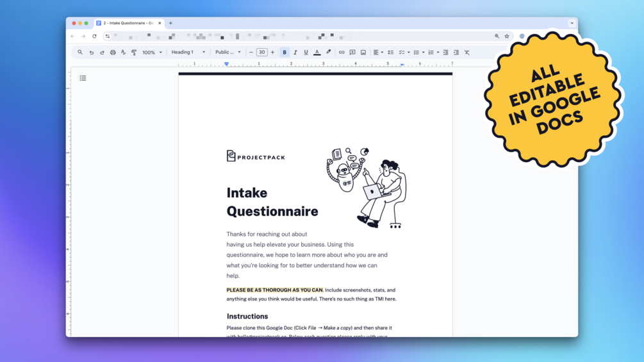Bookmark this page with the star

tap(507, 36)
